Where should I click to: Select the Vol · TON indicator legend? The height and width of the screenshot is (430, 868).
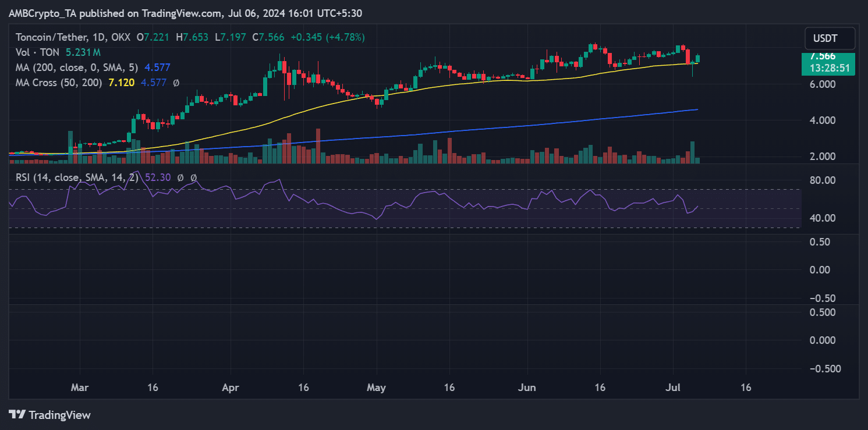coord(37,52)
